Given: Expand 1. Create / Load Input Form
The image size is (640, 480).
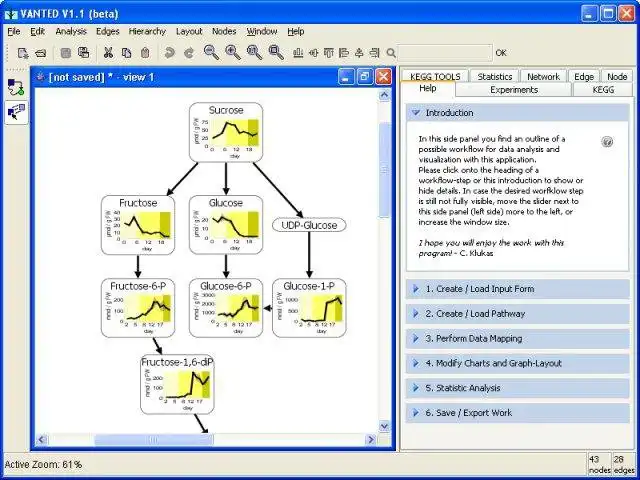Looking at the screenshot, I should click(x=518, y=289).
